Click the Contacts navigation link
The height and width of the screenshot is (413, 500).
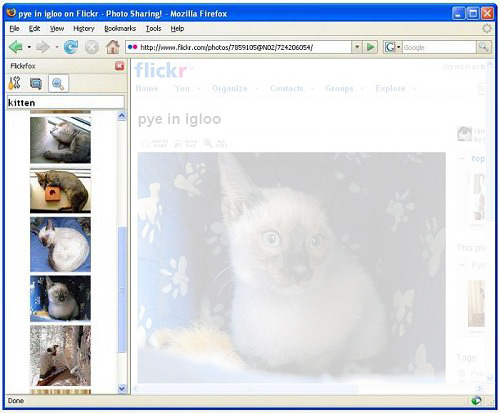pos(287,88)
